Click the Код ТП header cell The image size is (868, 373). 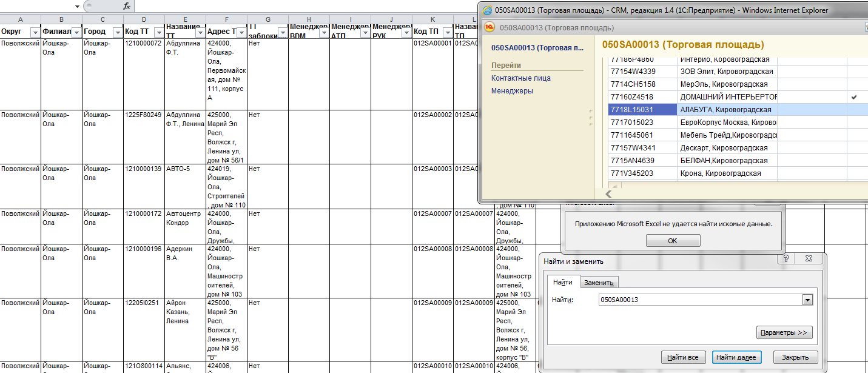[432, 31]
